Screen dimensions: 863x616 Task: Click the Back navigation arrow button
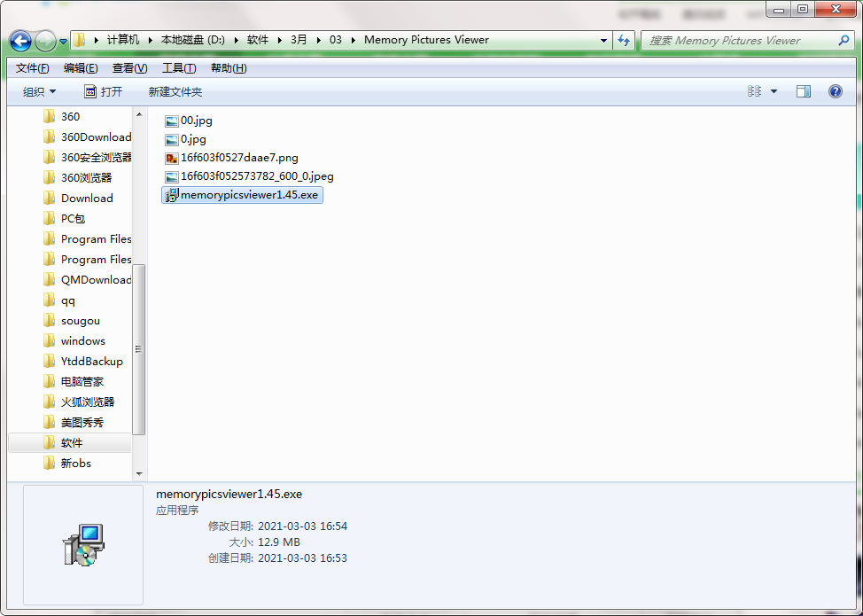(x=21, y=41)
